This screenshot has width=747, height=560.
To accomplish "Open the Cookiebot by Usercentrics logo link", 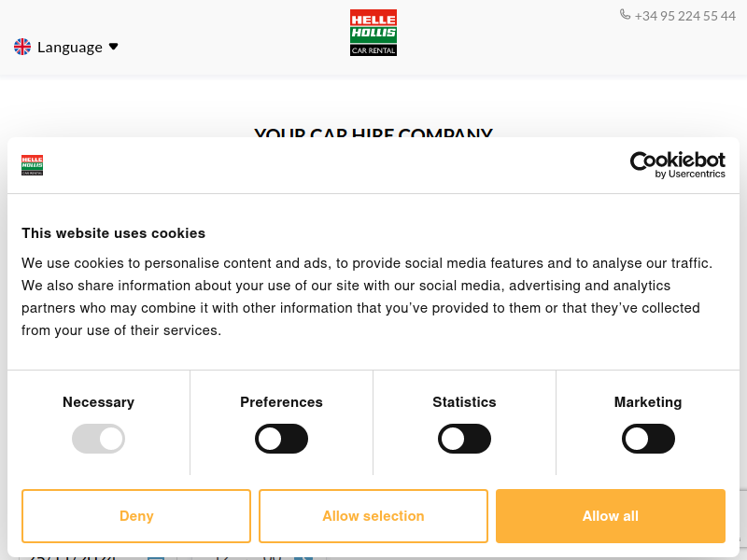I will pyautogui.click(x=677, y=165).
